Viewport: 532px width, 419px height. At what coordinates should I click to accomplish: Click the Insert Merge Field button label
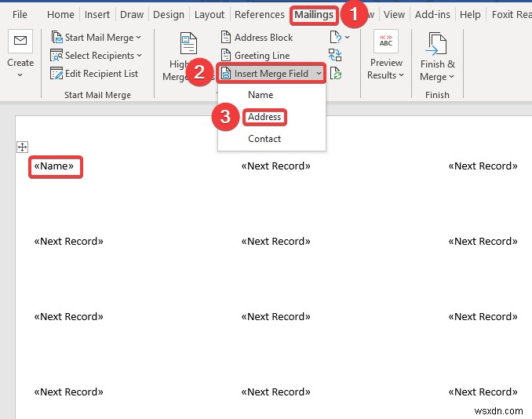(271, 73)
